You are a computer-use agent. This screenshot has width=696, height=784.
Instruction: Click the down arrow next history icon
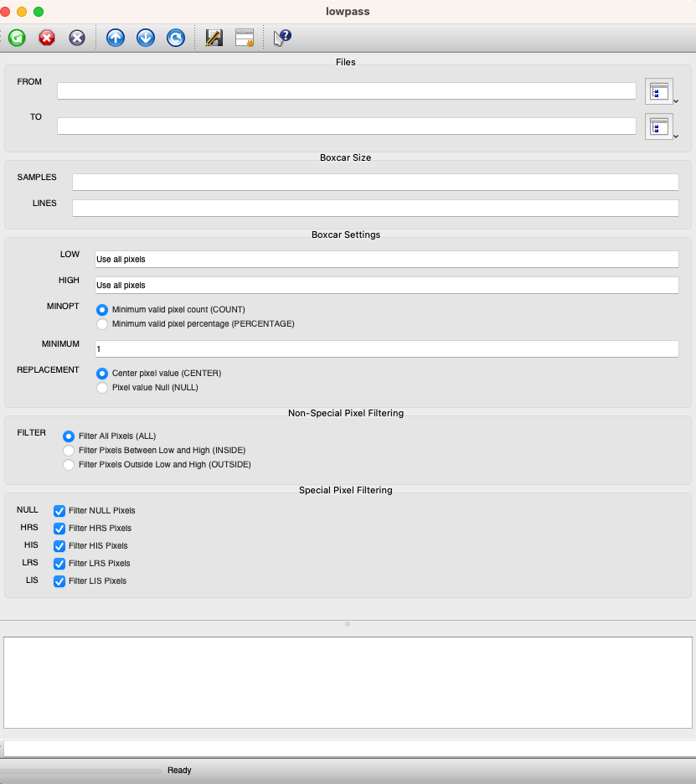pyautogui.click(x=146, y=38)
